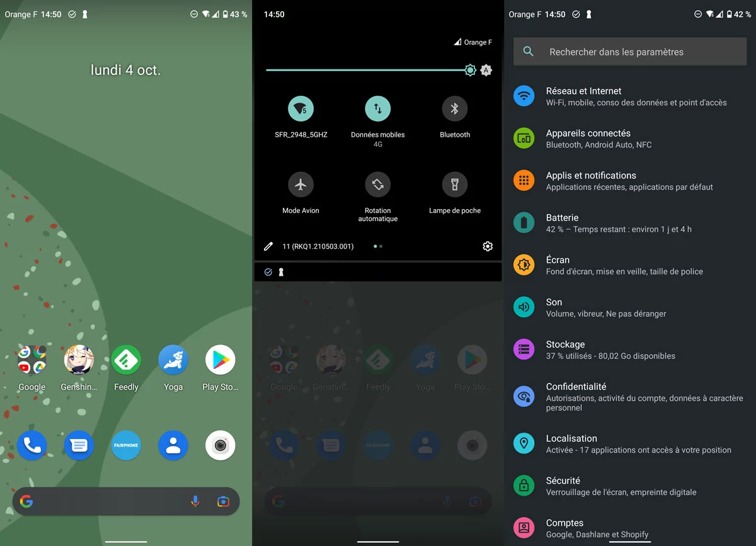756x546 pixels.
Task: Open the Fairphone app in the dock
Action: click(126, 446)
